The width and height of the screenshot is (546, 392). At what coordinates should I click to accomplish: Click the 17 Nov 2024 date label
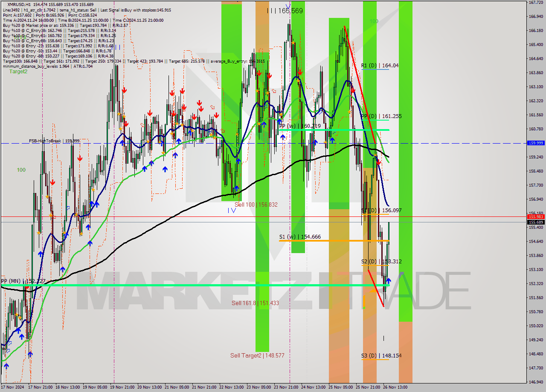pyautogui.click(x=12, y=387)
